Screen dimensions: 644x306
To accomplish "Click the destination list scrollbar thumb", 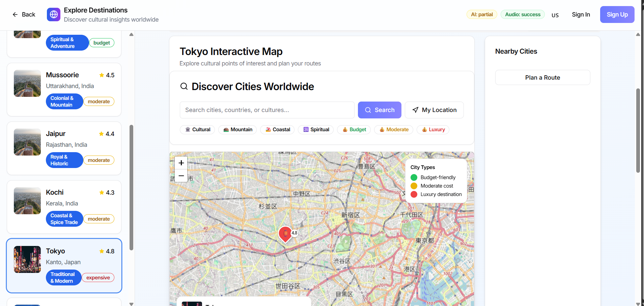I will point(131,188).
